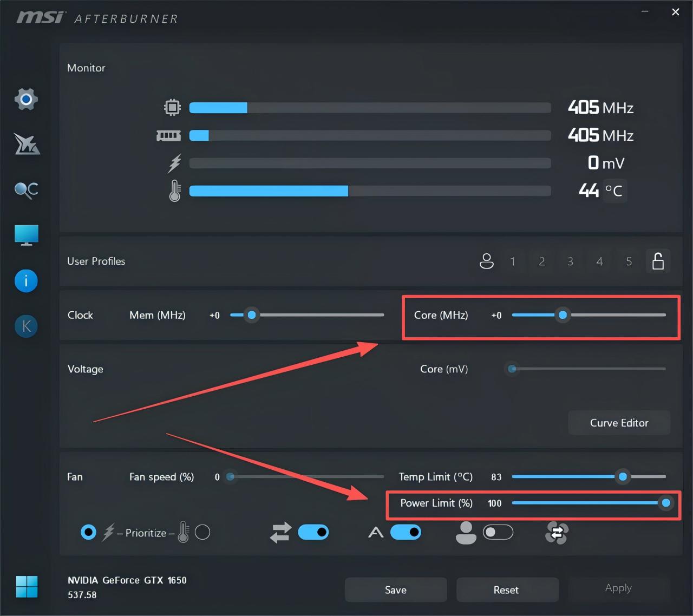693x616 pixels.
Task: Select the Prioritize power radio button
Action: (x=88, y=533)
